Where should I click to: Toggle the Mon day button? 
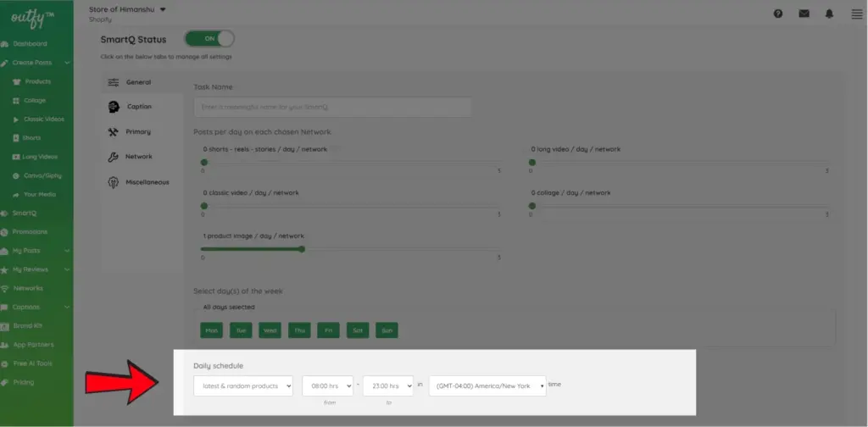pos(211,330)
